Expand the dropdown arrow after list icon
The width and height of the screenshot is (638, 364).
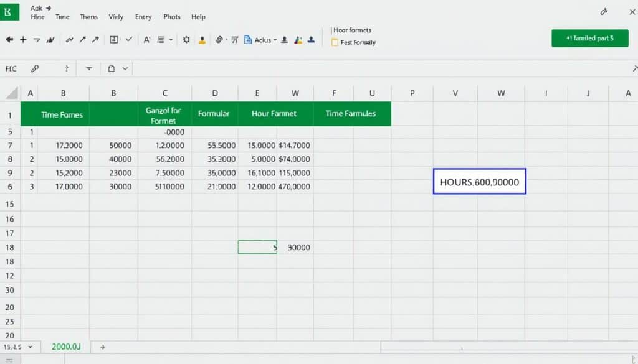point(171,40)
